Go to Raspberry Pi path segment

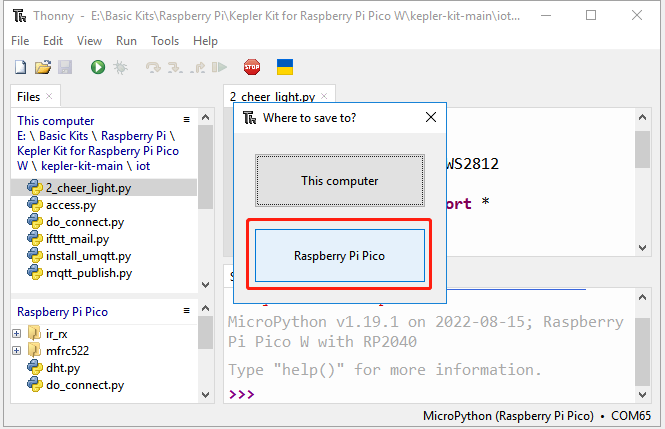pyautogui.click(x=133, y=136)
